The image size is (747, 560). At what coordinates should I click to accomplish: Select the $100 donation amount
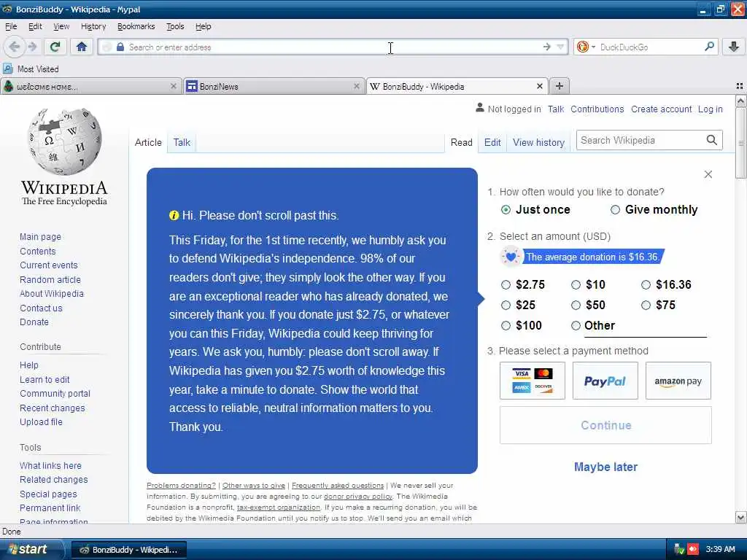[x=506, y=326]
